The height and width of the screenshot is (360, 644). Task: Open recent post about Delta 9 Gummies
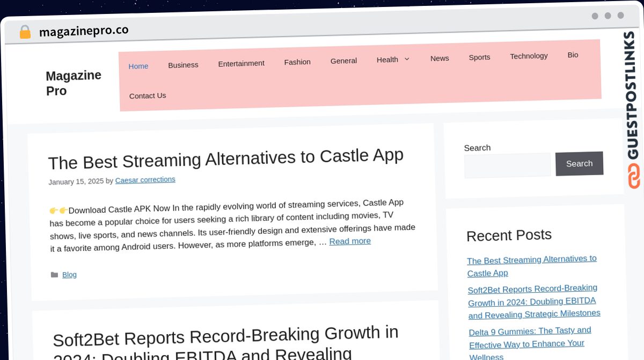pyautogui.click(x=530, y=344)
